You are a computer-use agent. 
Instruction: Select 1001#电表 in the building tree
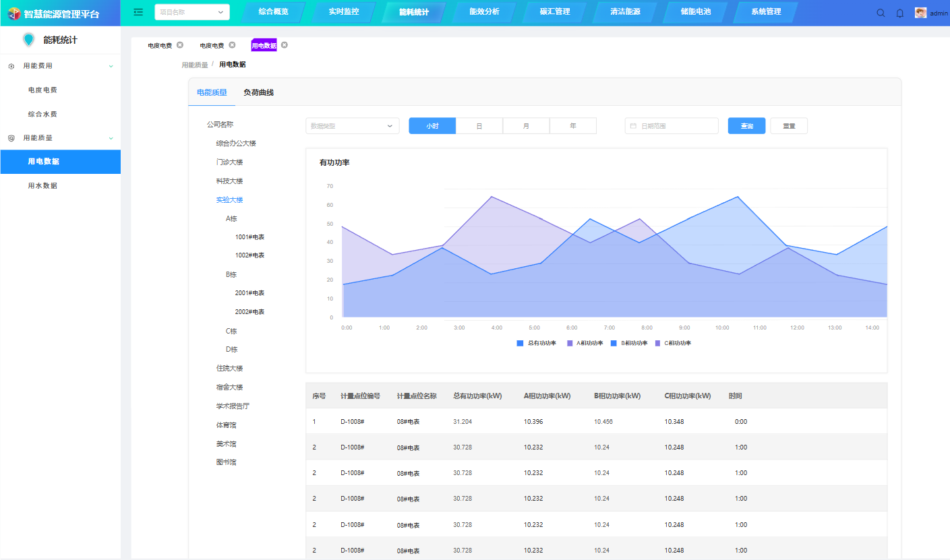pyautogui.click(x=249, y=237)
